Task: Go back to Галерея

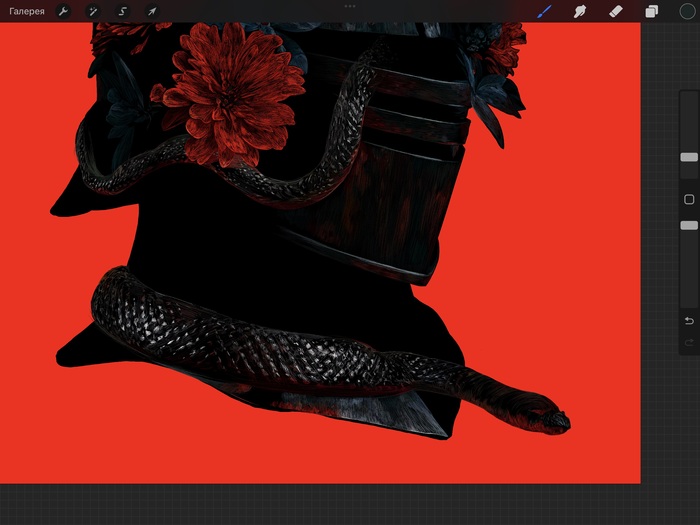Action: pyautogui.click(x=27, y=11)
